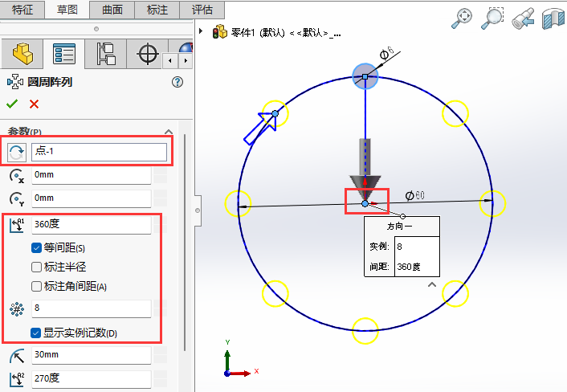Click the Section View icon

coord(553,18)
